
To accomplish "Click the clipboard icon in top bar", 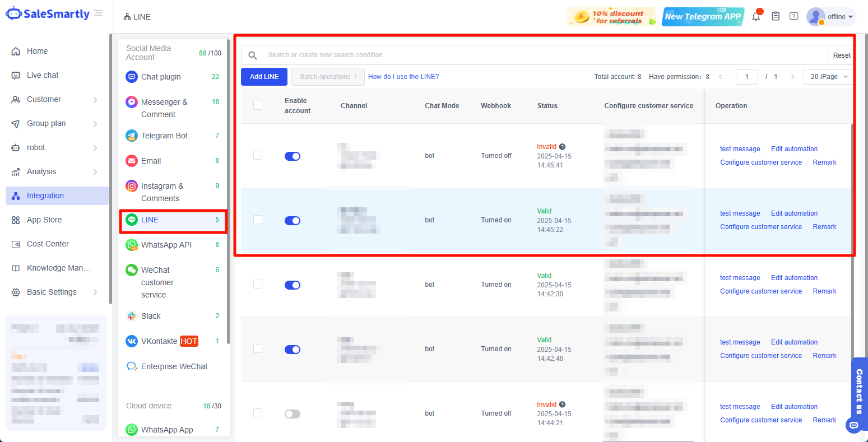I will 776,16.
